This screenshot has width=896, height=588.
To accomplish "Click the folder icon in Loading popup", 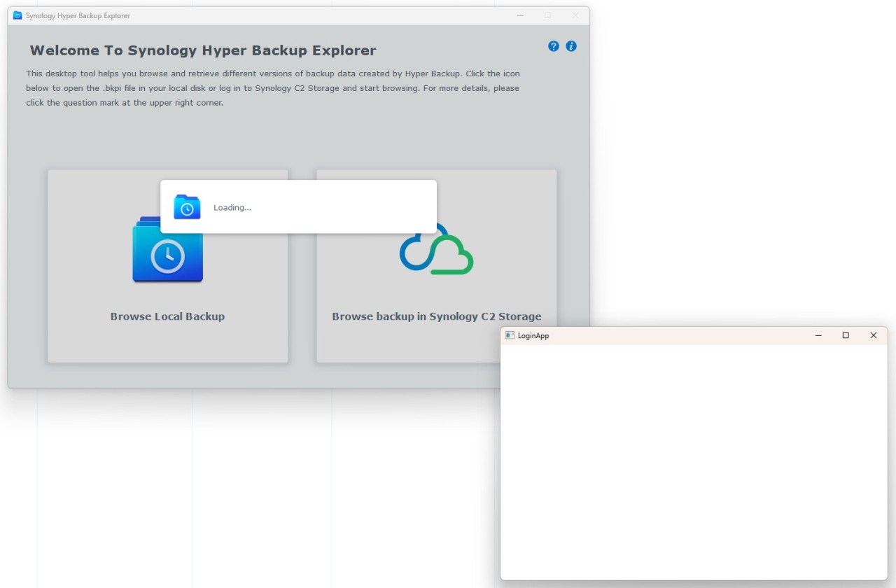I will coord(187,207).
